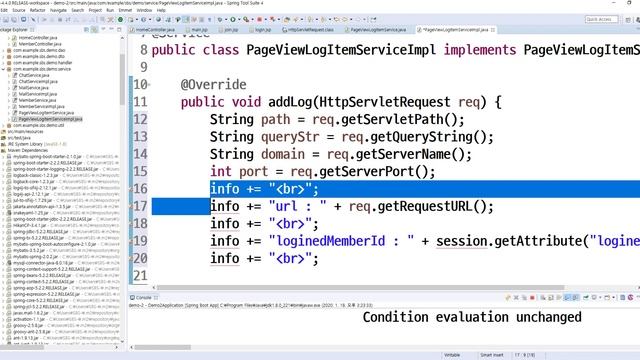This screenshot has height=360, width=640.
Task: Click the editor horizontal scrollbar
Action: 360,287
